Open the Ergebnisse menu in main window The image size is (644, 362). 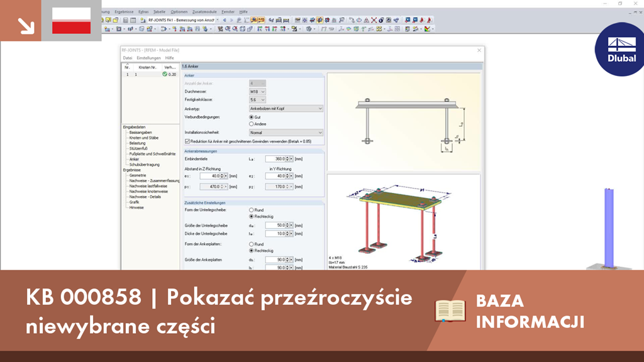click(124, 12)
